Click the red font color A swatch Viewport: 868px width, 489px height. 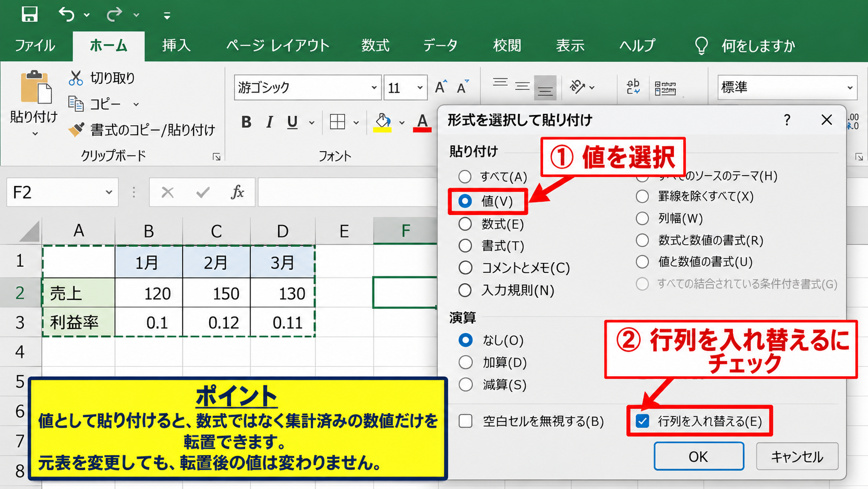click(x=423, y=123)
